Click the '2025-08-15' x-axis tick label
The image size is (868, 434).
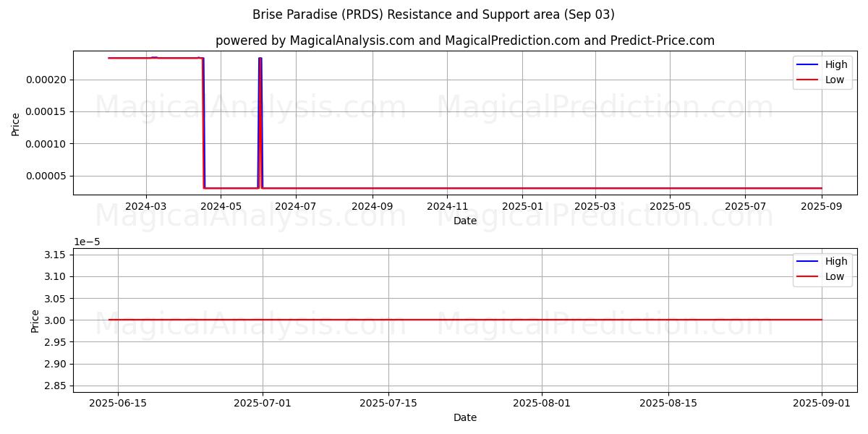(x=668, y=403)
